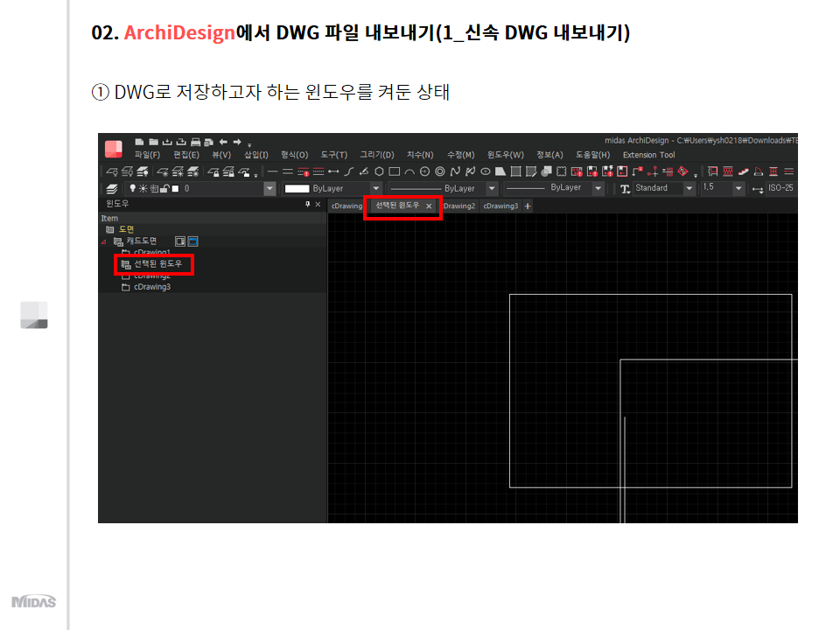Open the Standard text style dropdown
Image resolution: width=840 pixels, height=630 pixels.
tap(689, 189)
